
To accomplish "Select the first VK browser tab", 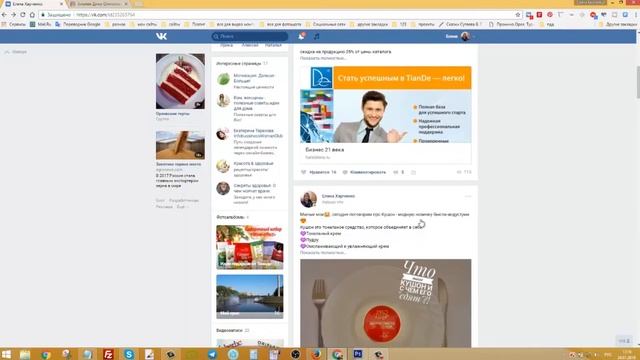I will (33, 4).
